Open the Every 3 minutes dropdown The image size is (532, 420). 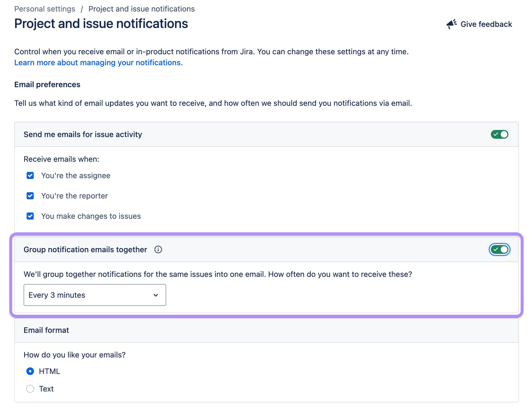click(x=95, y=295)
